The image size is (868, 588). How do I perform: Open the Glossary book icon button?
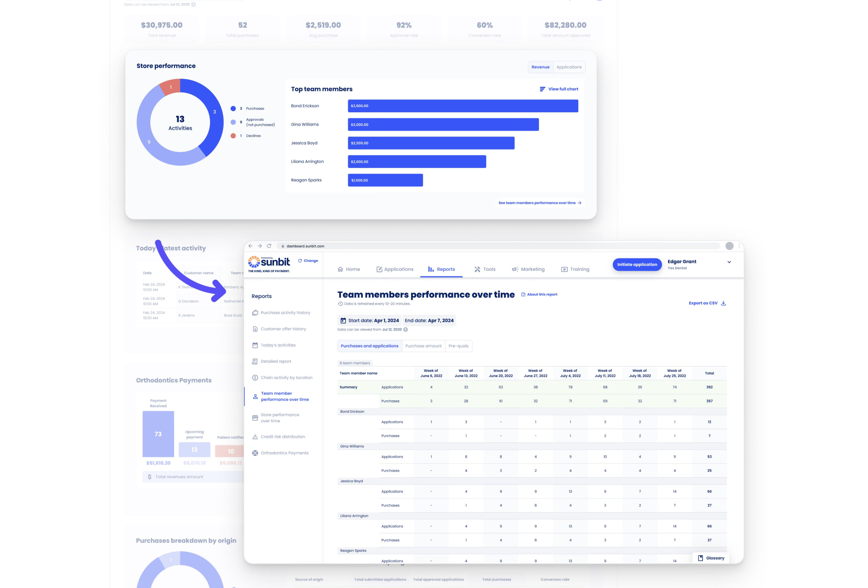point(700,558)
